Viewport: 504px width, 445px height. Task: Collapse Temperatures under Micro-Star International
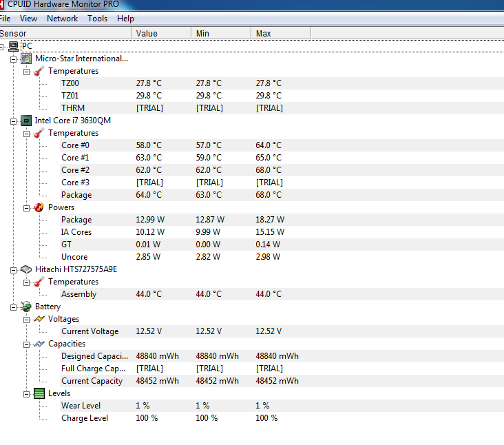coord(27,72)
